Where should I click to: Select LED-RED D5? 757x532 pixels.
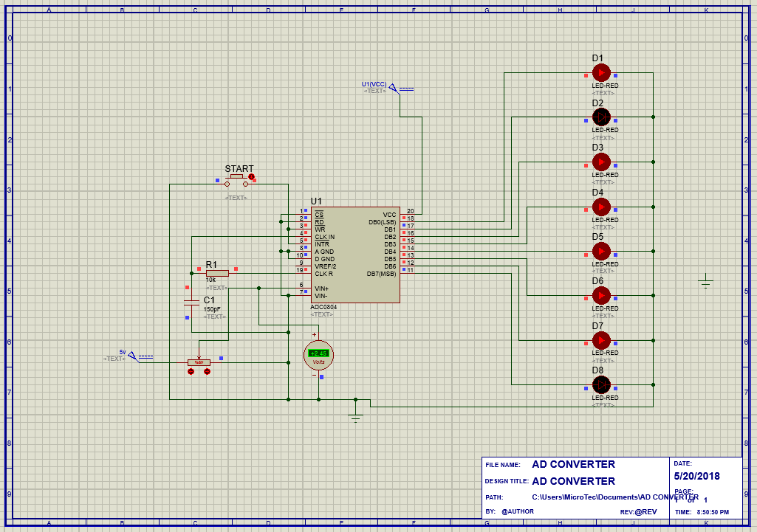(601, 251)
